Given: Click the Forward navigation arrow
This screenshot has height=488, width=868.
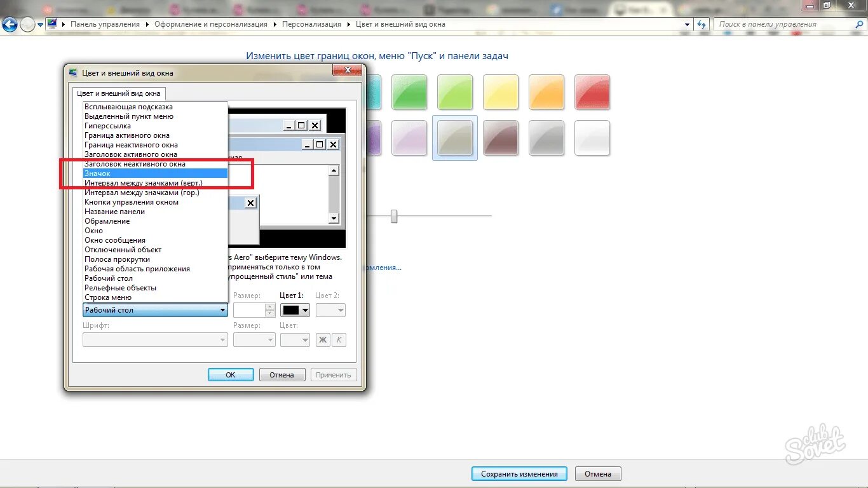Looking at the screenshot, I should click(27, 25).
